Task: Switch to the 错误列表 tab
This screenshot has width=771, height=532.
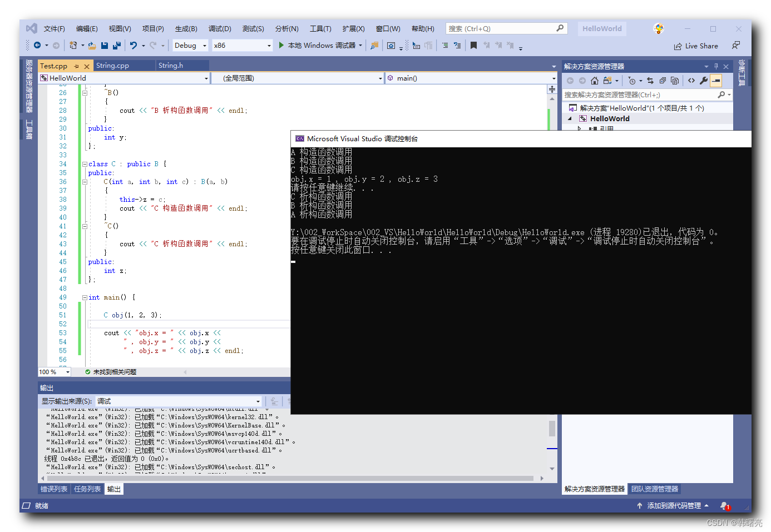Action: (54, 489)
